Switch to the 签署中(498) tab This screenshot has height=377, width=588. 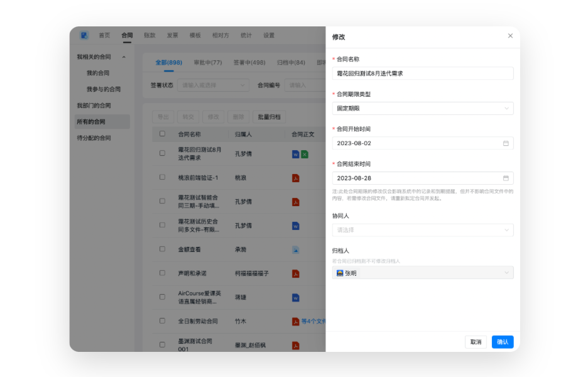249,63
